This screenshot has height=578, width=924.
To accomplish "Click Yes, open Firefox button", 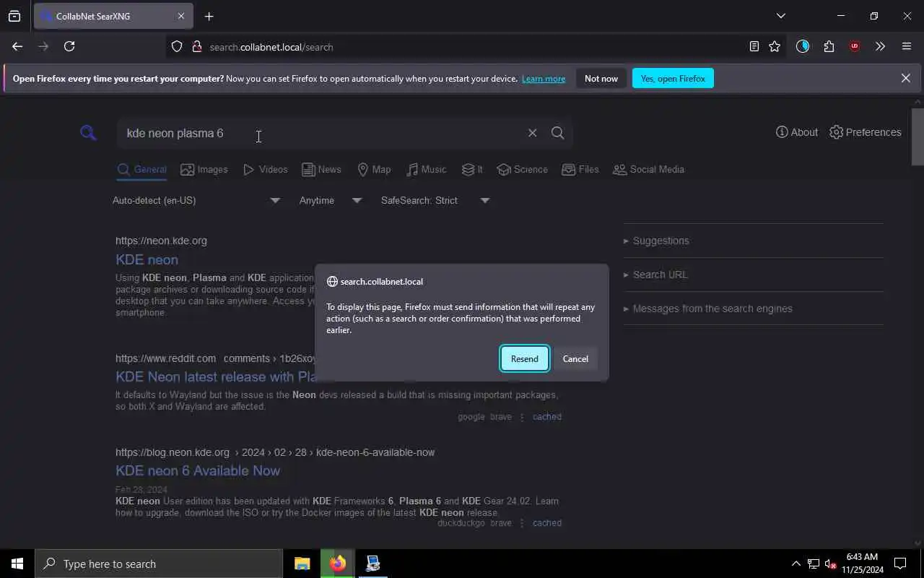I will pyautogui.click(x=673, y=78).
